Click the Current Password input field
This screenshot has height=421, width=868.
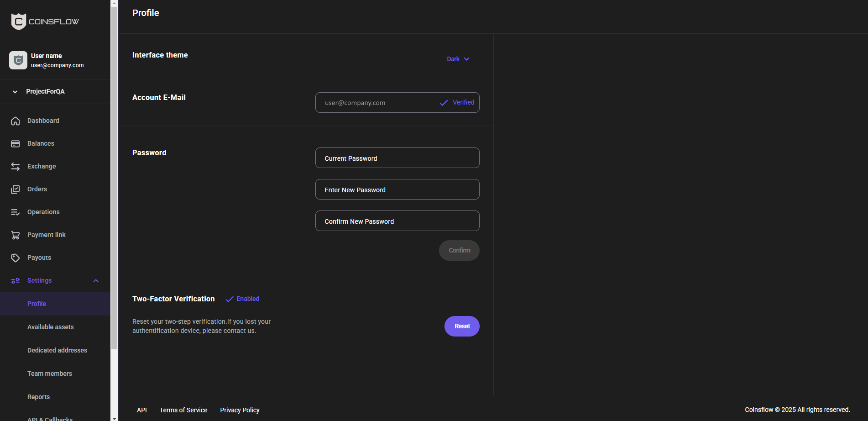click(x=397, y=158)
